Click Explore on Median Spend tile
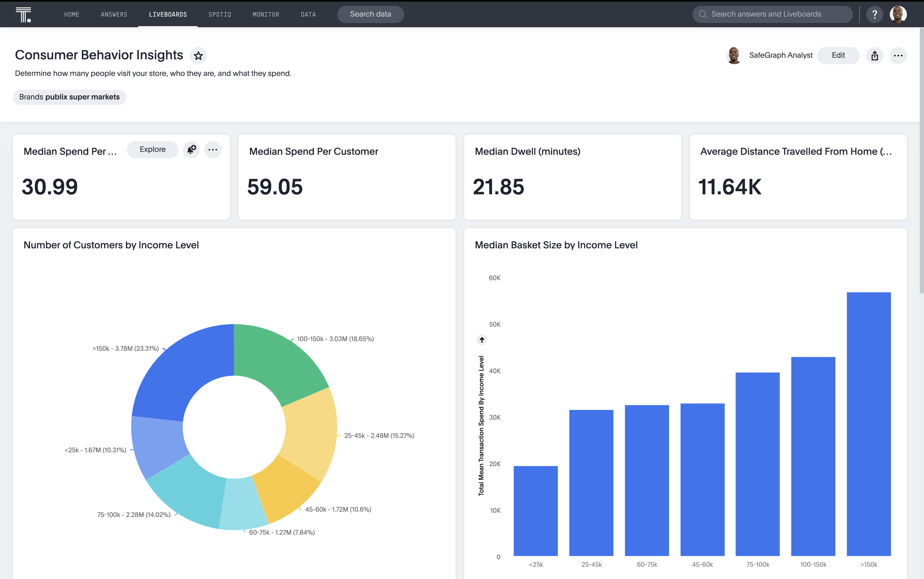924x579 pixels. point(152,149)
